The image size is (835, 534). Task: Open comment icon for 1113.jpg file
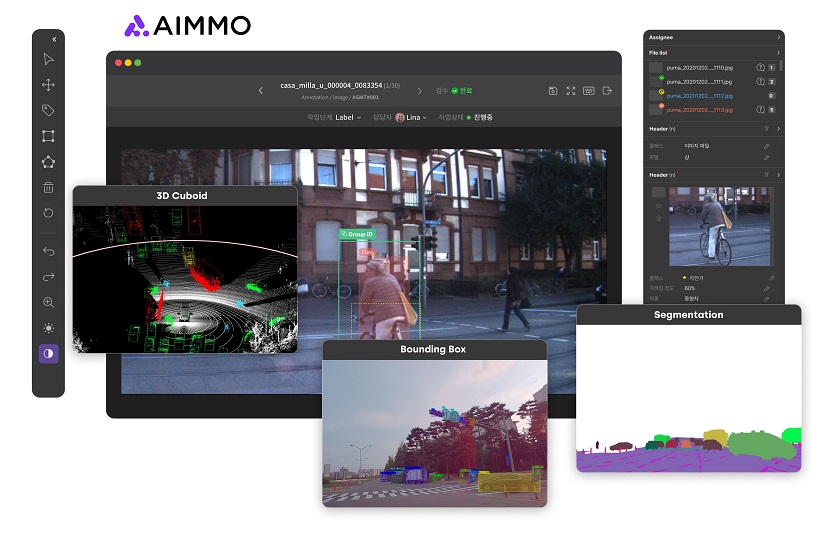[x=760, y=110]
